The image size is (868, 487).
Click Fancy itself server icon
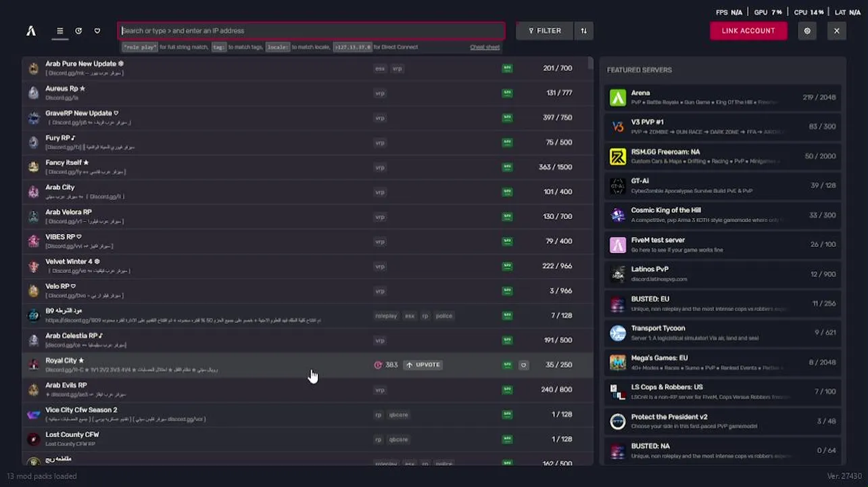pyautogui.click(x=34, y=167)
